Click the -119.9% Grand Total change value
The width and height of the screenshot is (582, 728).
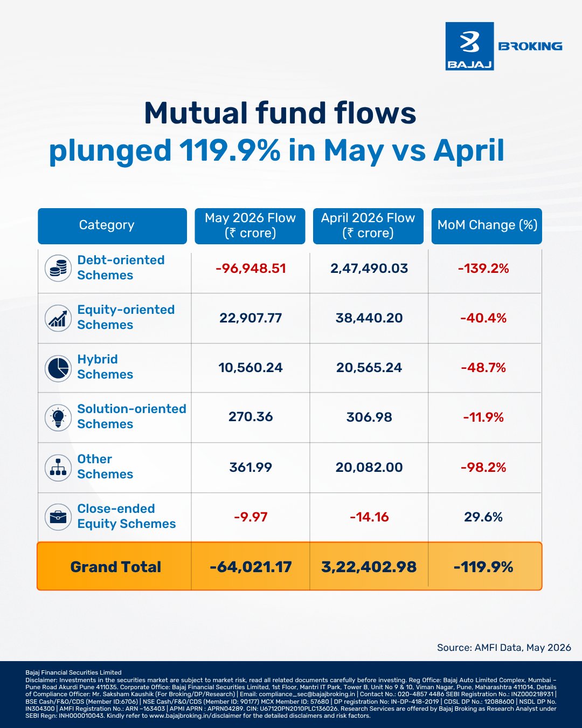tap(483, 567)
